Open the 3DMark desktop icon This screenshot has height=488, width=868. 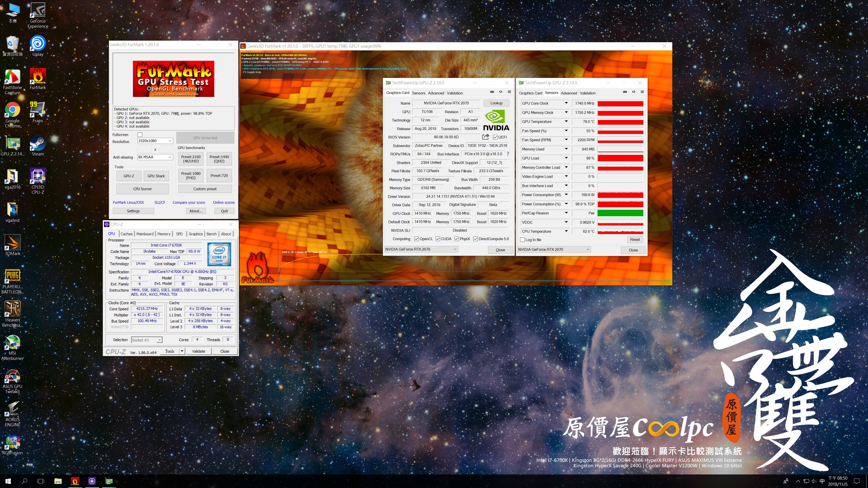point(12,245)
